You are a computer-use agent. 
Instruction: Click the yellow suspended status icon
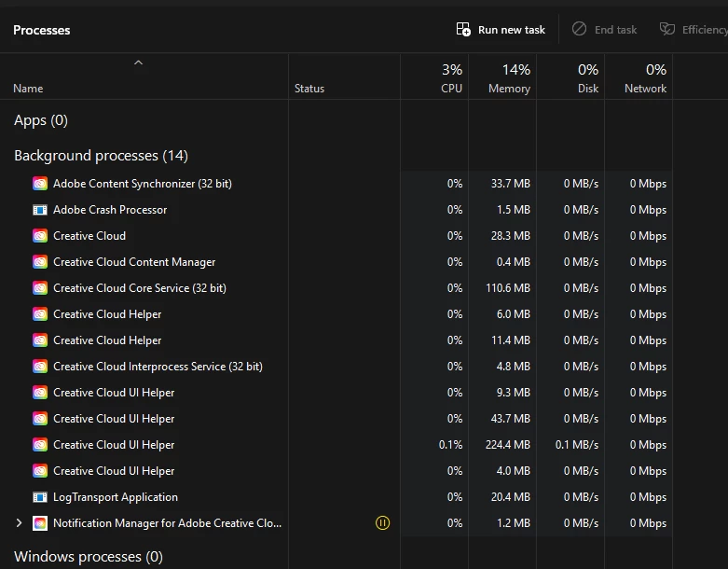[382, 523]
